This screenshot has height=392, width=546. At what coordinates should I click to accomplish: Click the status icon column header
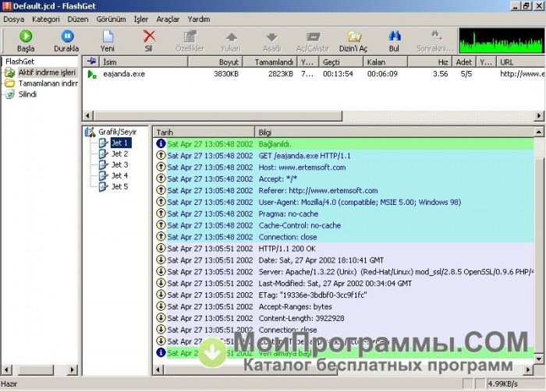(91, 62)
